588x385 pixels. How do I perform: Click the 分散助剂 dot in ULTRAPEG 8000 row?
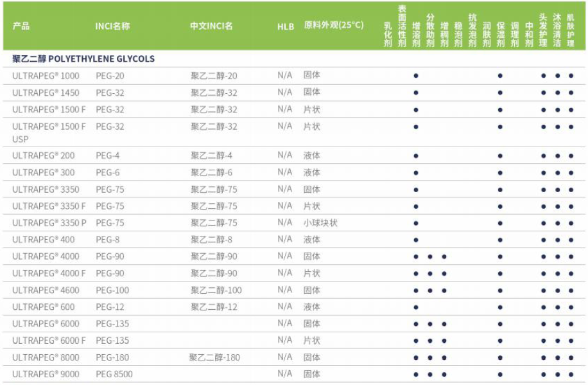click(429, 357)
